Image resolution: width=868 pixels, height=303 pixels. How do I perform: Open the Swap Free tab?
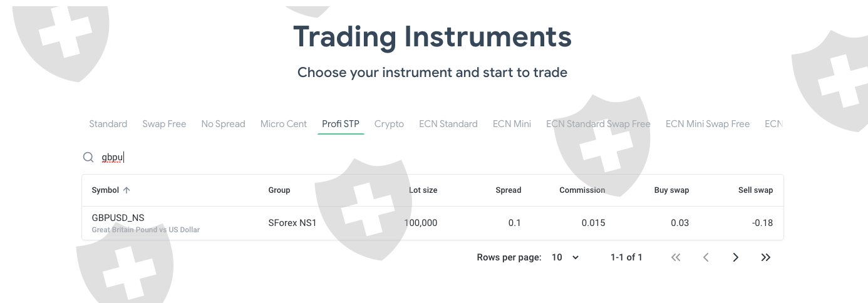point(164,124)
